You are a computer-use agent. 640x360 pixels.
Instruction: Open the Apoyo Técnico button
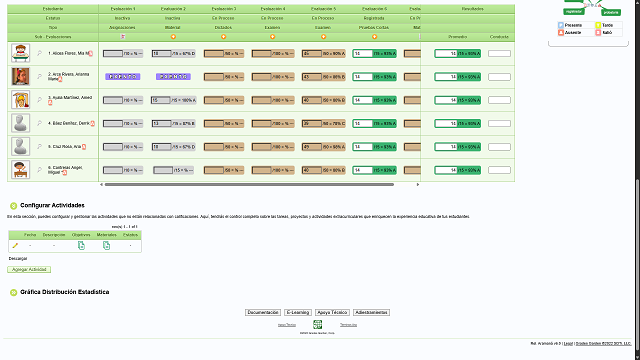332,312
